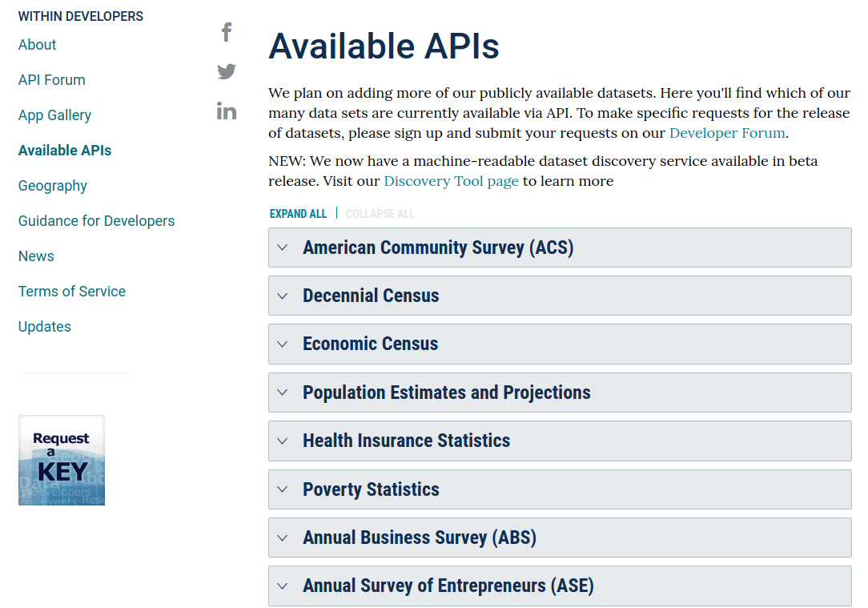Image resolution: width=868 pixels, height=608 pixels.
Task: Navigate to About in the sidebar
Action: coord(37,45)
